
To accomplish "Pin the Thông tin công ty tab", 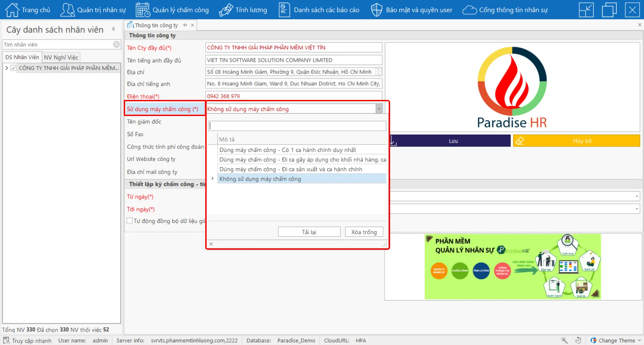I will [x=185, y=25].
